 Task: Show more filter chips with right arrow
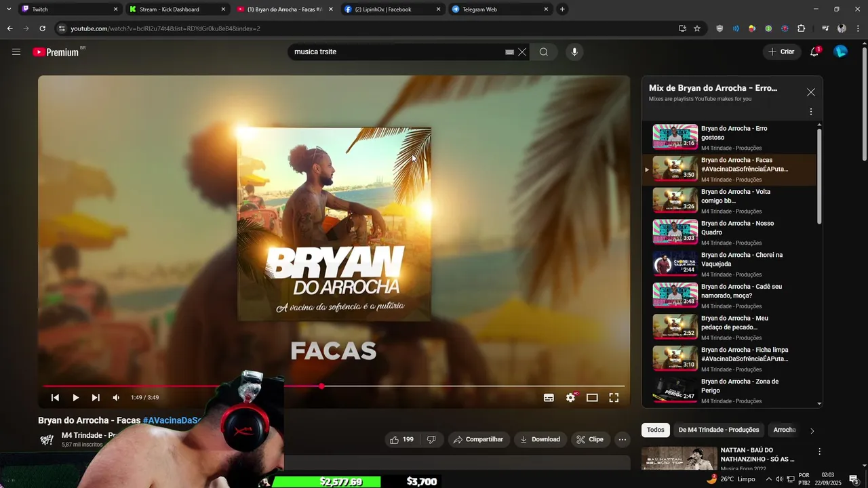tap(812, 430)
